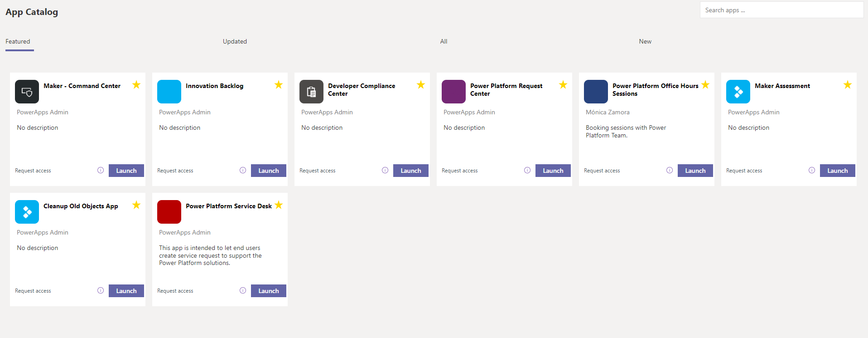Toggle the star on Cleanup Old Objects App

coord(136,205)
